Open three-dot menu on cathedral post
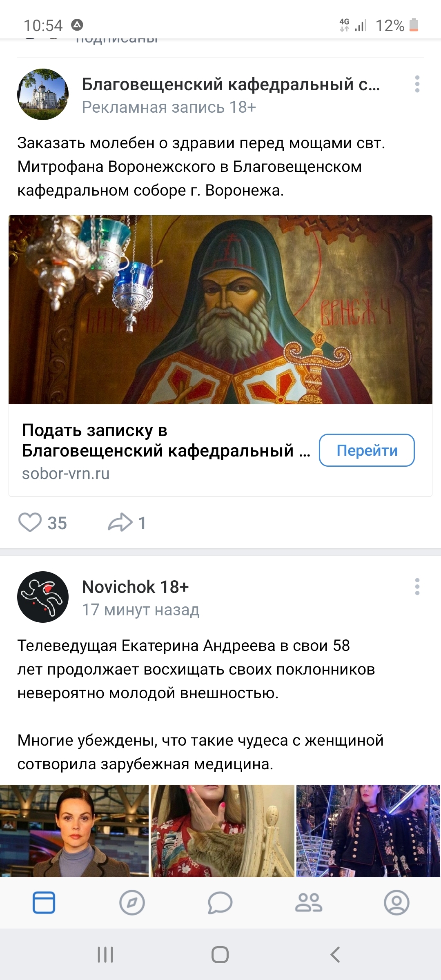441x980 pixels. point(417,84)
